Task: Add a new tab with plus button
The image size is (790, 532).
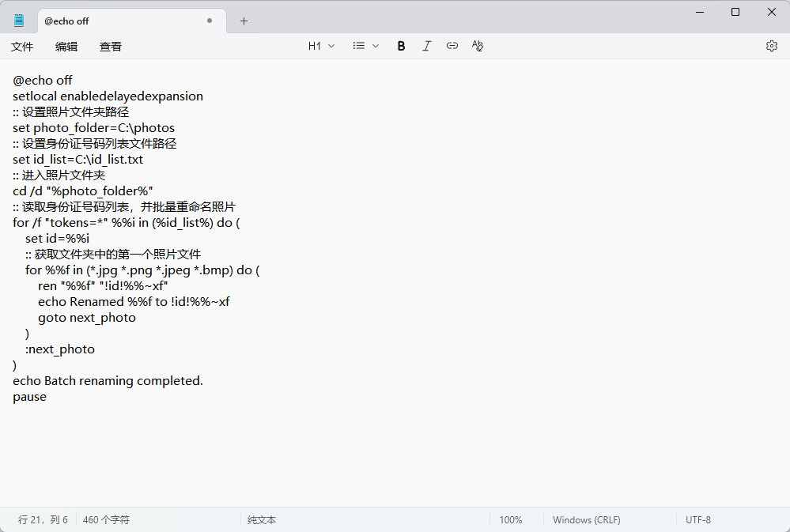Action: pyautogui.click(x=244, y=21)
